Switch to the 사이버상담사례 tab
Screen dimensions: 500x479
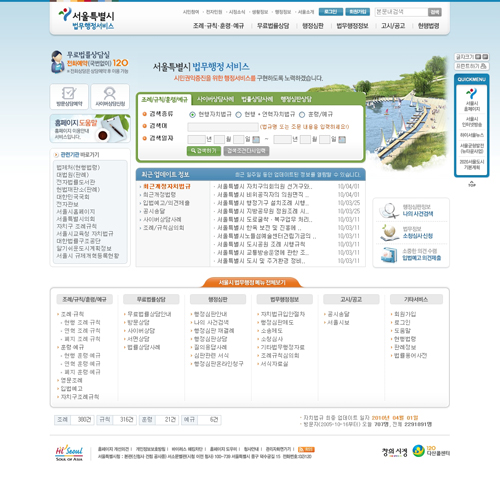[215, 99]
